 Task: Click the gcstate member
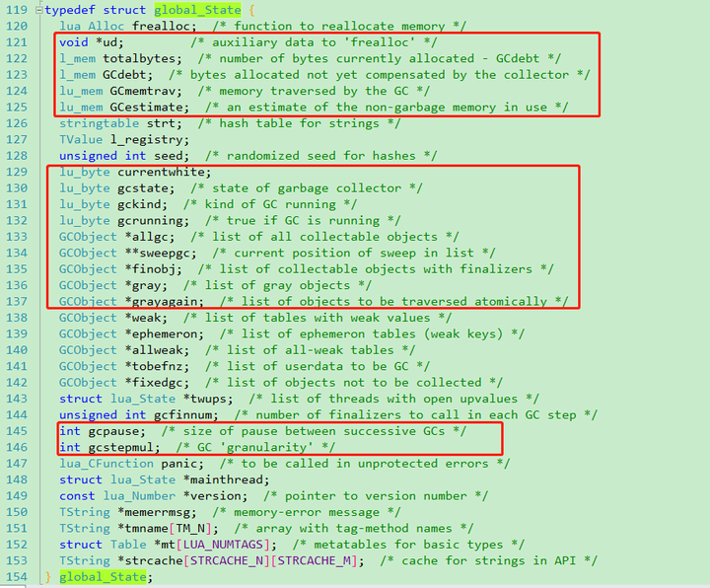(x=143, y=188)
